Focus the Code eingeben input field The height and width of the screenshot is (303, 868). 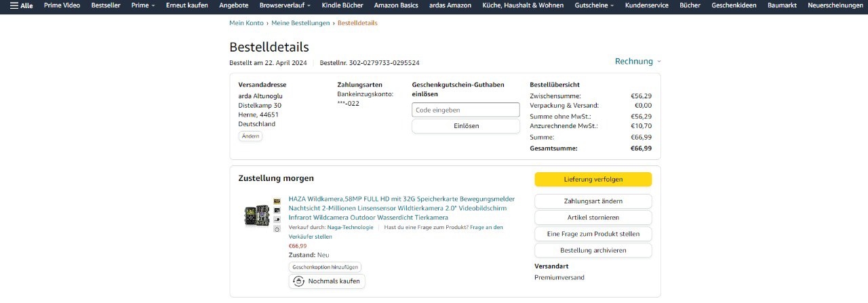pyautogui.click(x=465, y=110)
